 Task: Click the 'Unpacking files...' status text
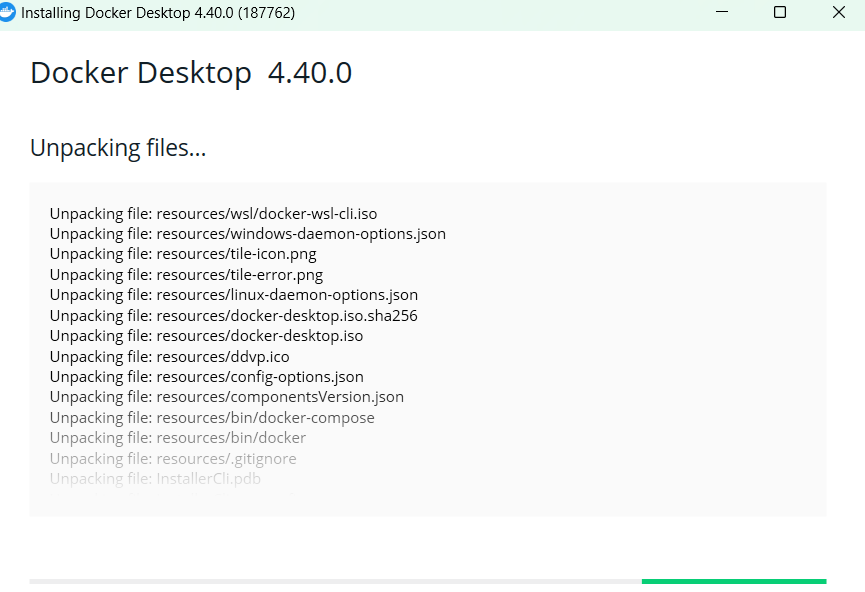click(x=118, y=148)
